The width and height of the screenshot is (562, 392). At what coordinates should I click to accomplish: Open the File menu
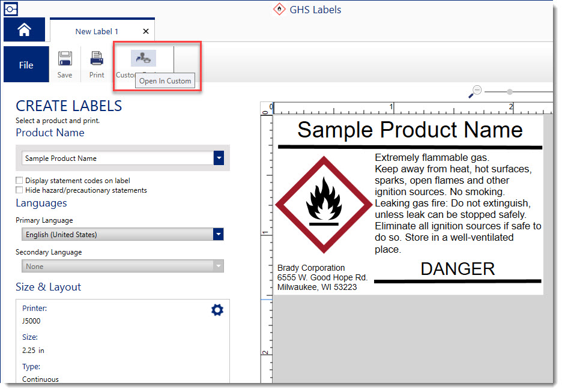click(26, 65)
